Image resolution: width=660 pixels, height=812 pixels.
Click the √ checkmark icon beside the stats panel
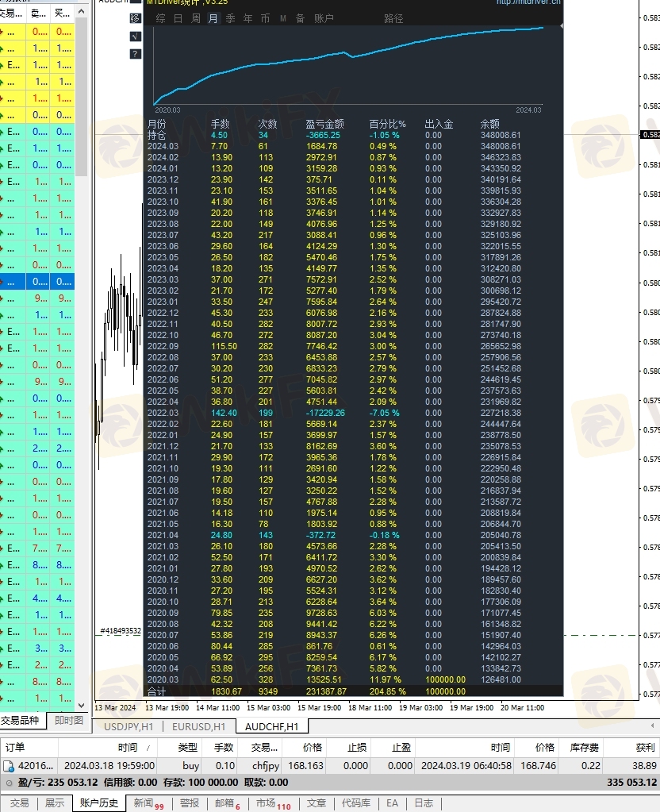click(135, 37)
